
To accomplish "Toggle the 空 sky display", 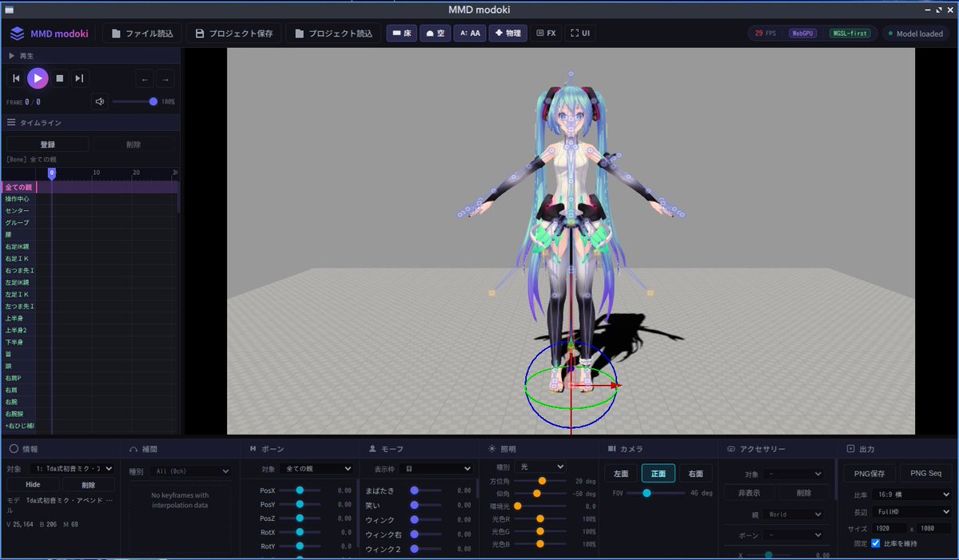I will coord(435,34).
